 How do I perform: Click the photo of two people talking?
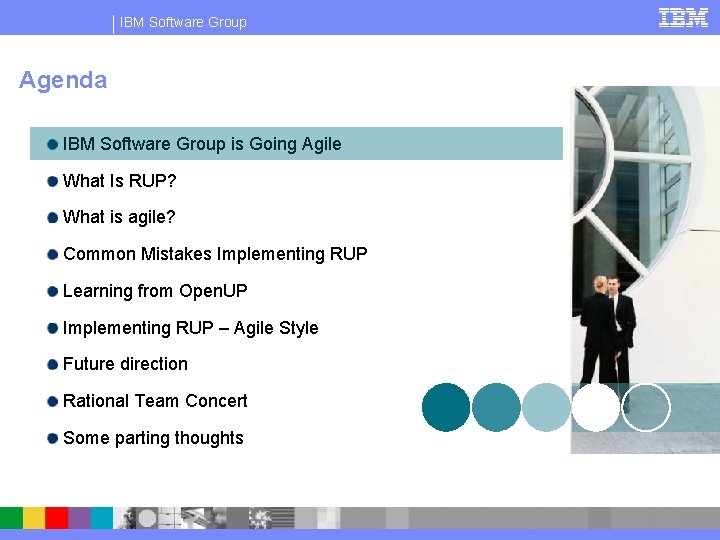645,270
